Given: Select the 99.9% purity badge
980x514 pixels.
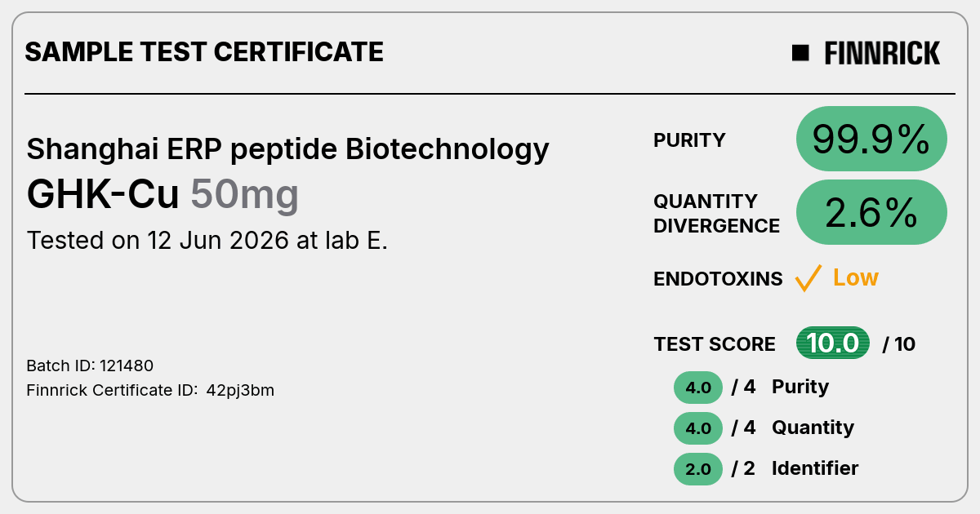Looking at the screenshot, I should click(871, 140).
